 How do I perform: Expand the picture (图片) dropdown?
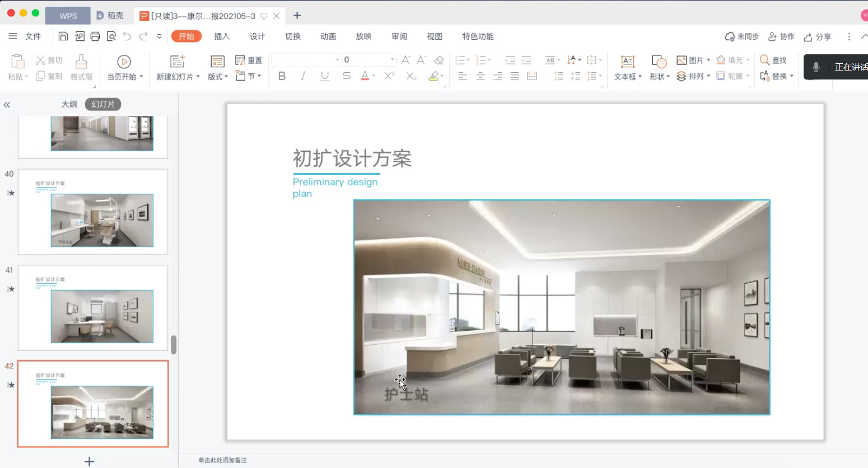point(708,60)
